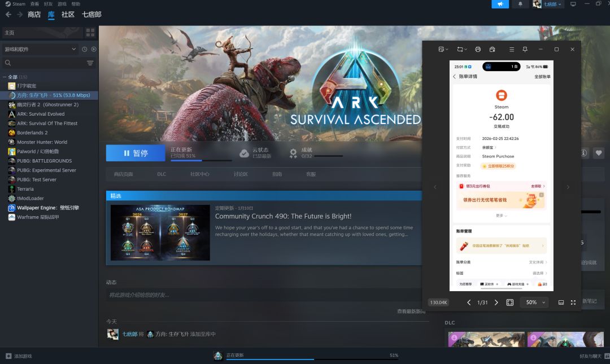Toggle thumbnail strip in image viewer
This screenshot has height=364, width=610.
click(561, 302)
